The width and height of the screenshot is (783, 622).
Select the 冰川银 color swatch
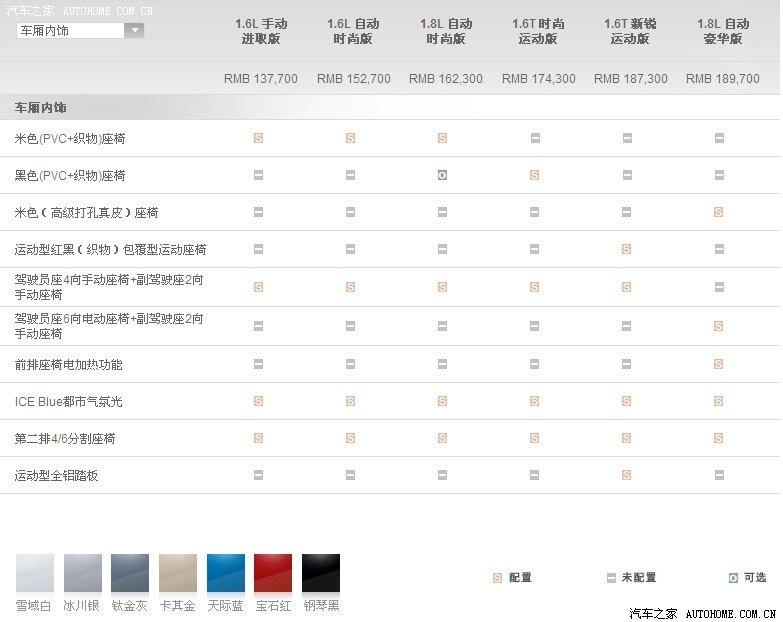coord(83,573)
